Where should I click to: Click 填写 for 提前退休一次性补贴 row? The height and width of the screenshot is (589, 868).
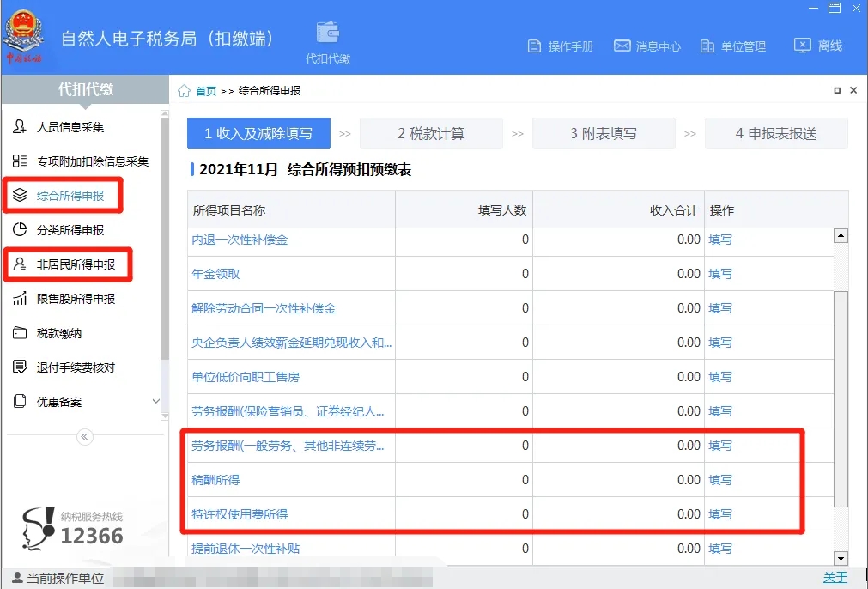pos(720,549)
